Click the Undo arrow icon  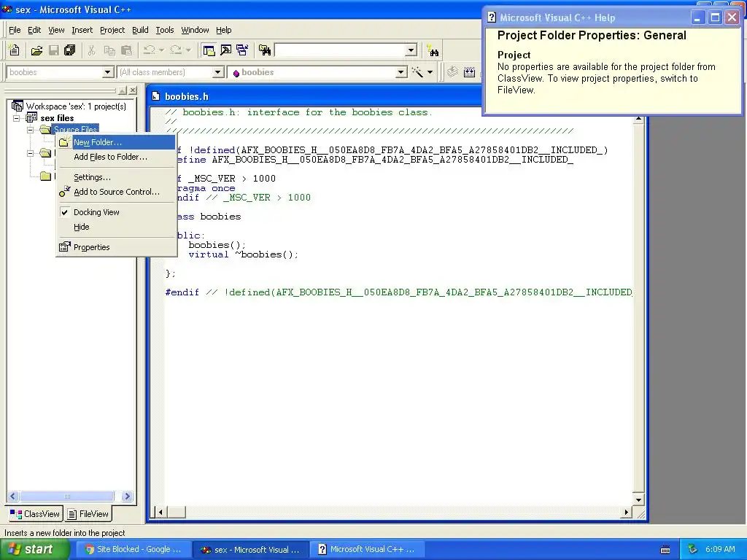point(150,50)
